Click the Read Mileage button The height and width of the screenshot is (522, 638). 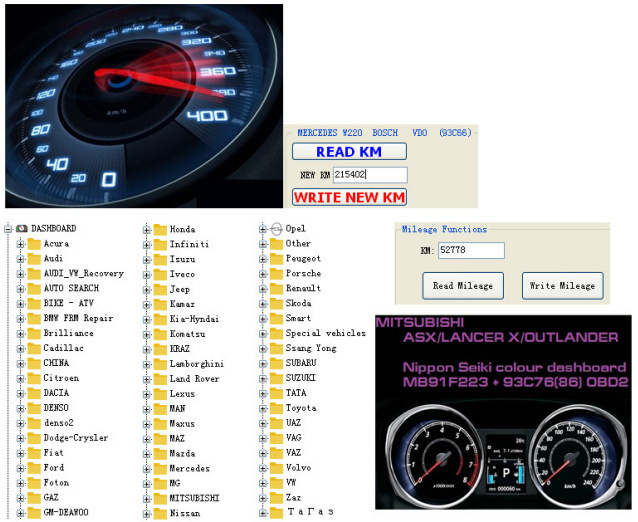click(463, 286)
